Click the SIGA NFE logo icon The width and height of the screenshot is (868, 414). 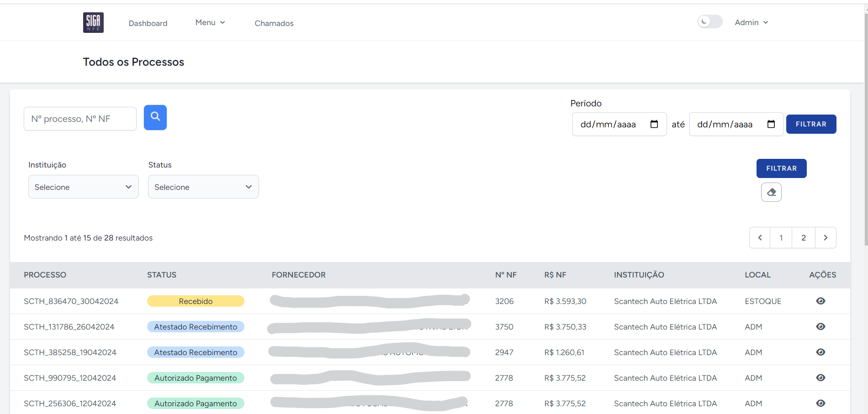[93, 22]
